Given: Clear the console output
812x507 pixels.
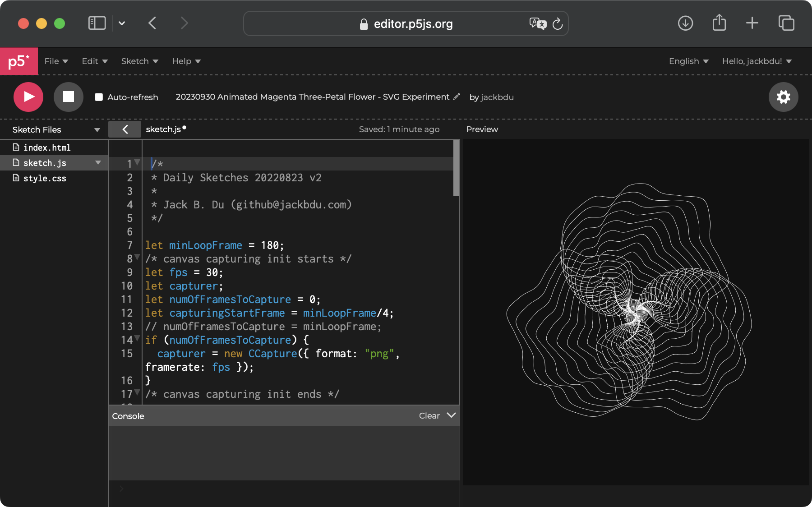Looking at the screenshot, I should [x=429, y=416].
